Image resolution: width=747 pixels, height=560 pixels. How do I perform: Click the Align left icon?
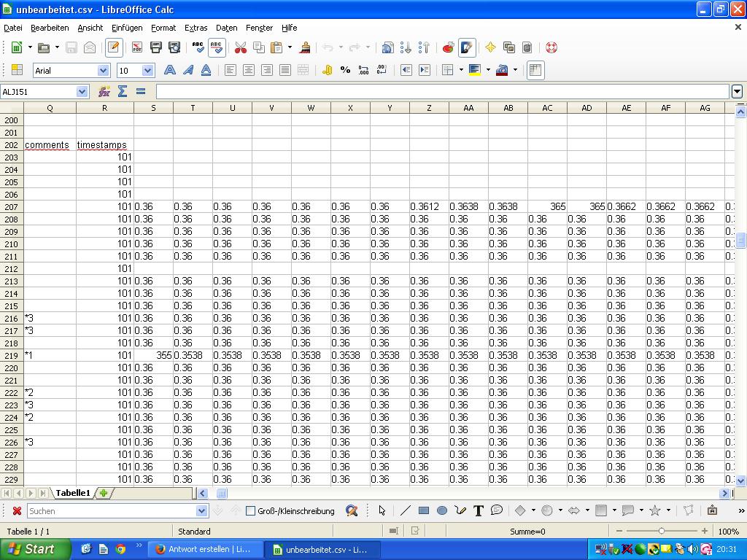(230, 71)
